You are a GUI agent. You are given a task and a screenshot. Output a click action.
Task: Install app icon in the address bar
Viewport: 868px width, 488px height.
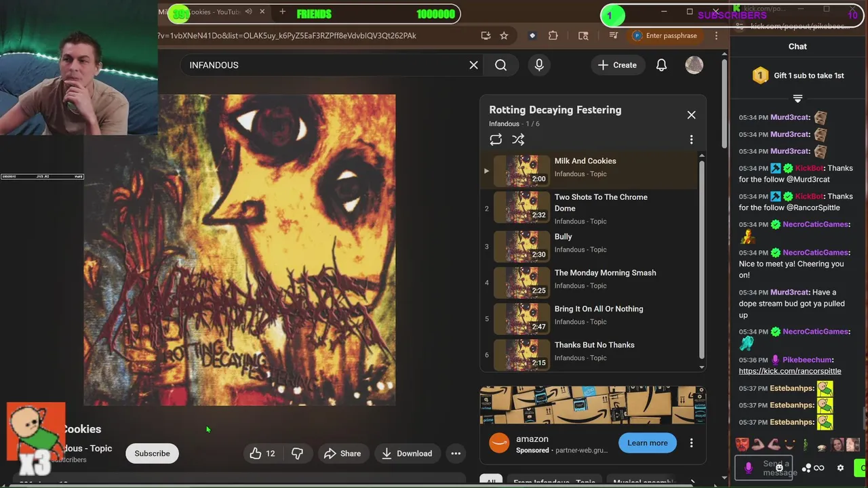pyautogui.click(x=486, y=35)
